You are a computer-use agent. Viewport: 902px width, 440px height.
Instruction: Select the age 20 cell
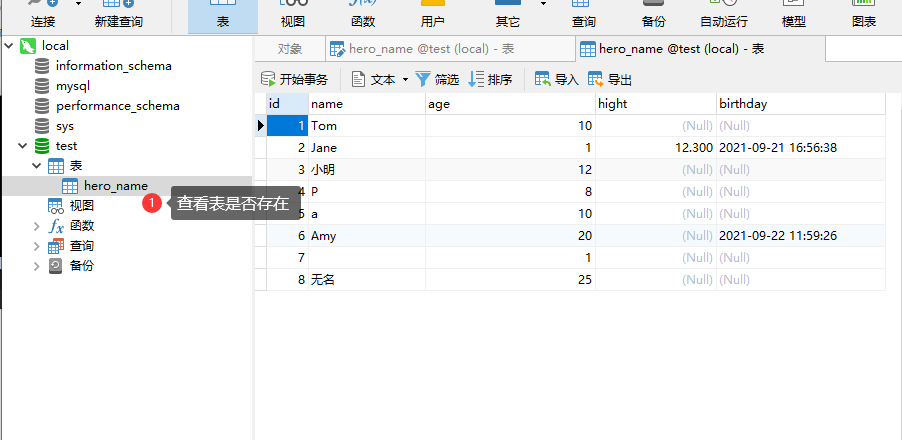pyautogui.click(x=510, y=236)
